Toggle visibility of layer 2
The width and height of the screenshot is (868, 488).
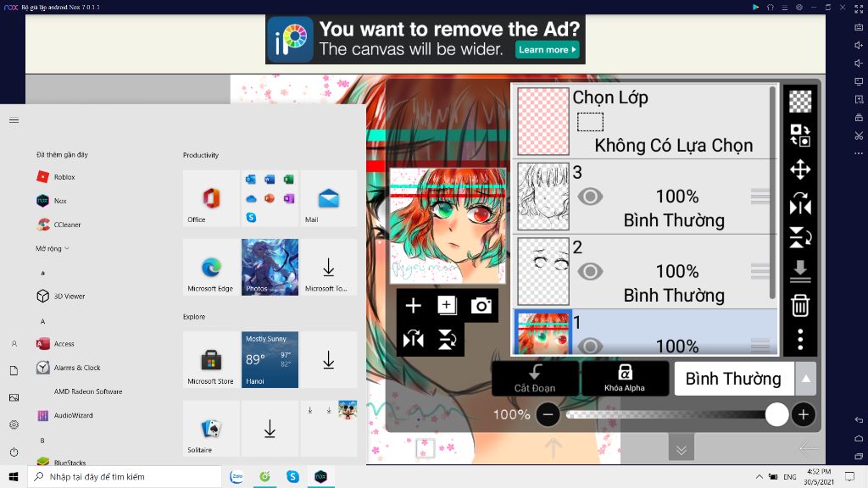click(x=590, y=271)
